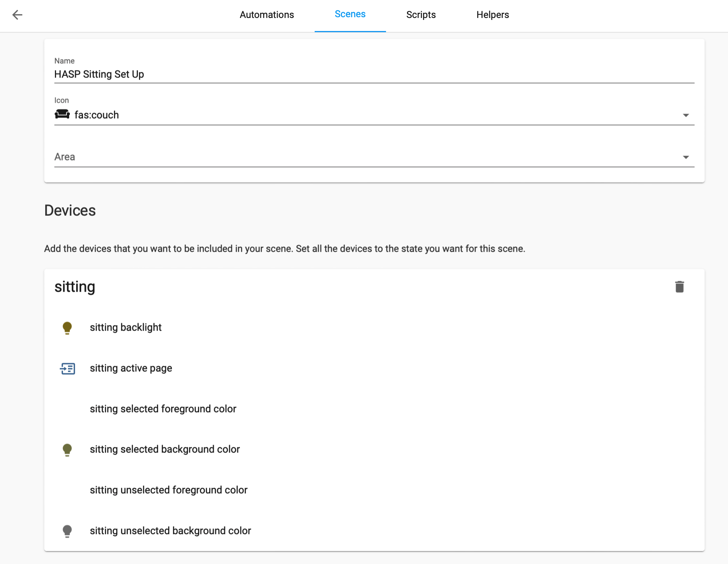Open sitting selected foreground color entity
The image size is (728, 564).
(163, 409)
